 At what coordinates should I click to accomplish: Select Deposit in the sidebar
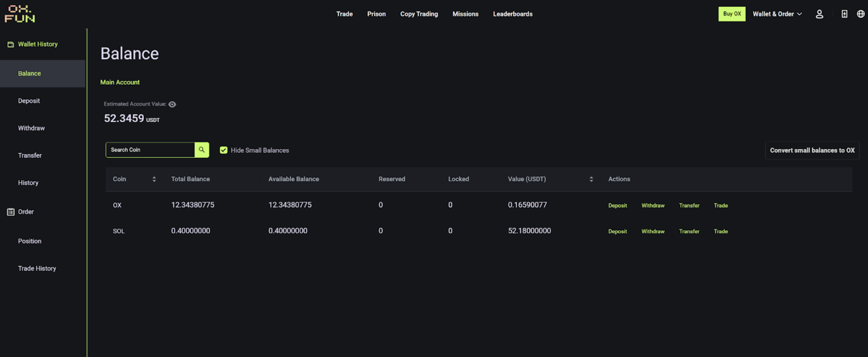click(x=29, y=101)
